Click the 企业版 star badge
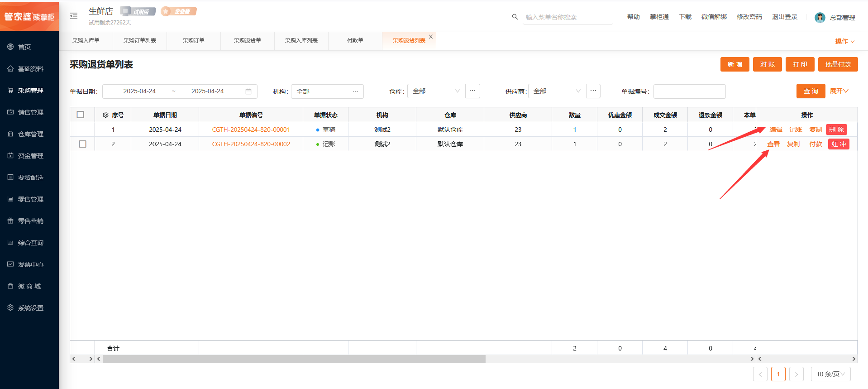This screenshot has width=868, height=389. click(179, 11)
